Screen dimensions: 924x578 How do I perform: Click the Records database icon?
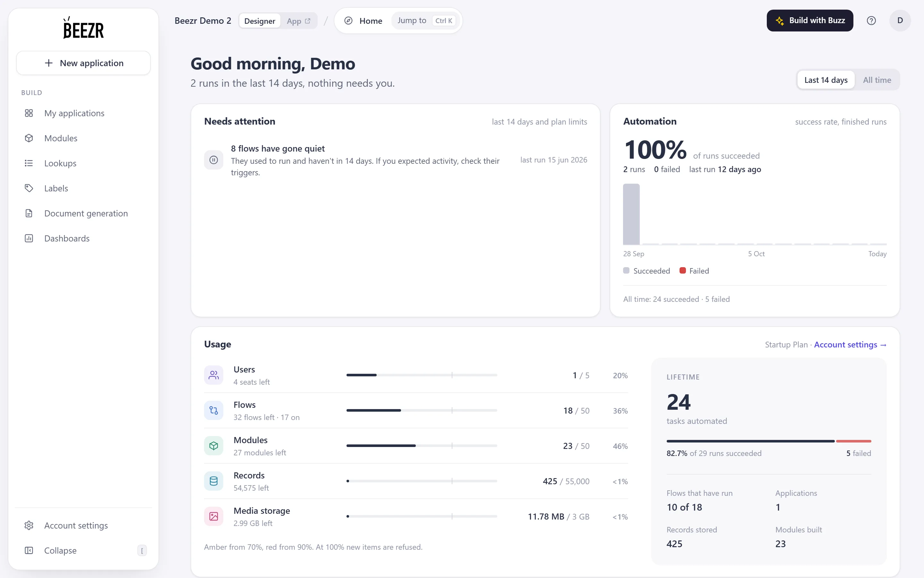point(214,481)
